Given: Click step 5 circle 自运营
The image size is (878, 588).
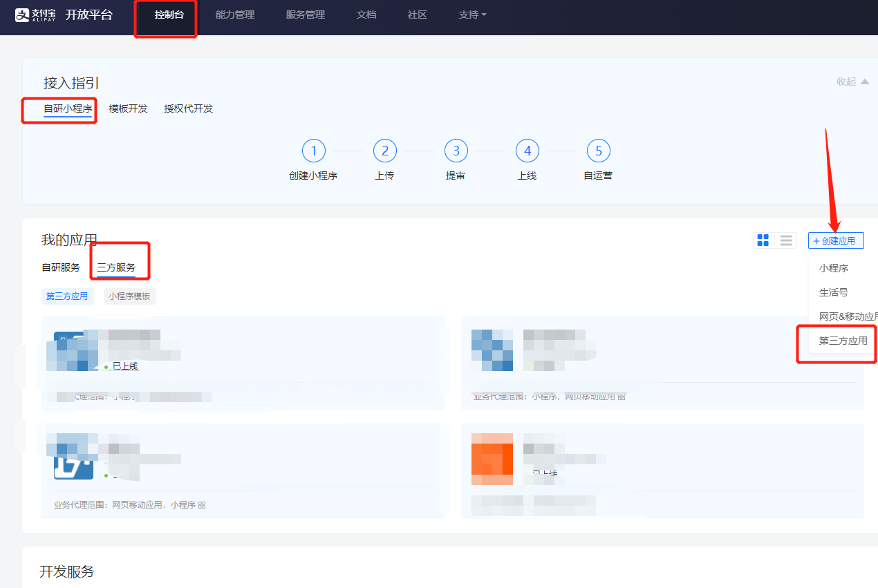Looking at the screenshot, I should coord(599,151).
